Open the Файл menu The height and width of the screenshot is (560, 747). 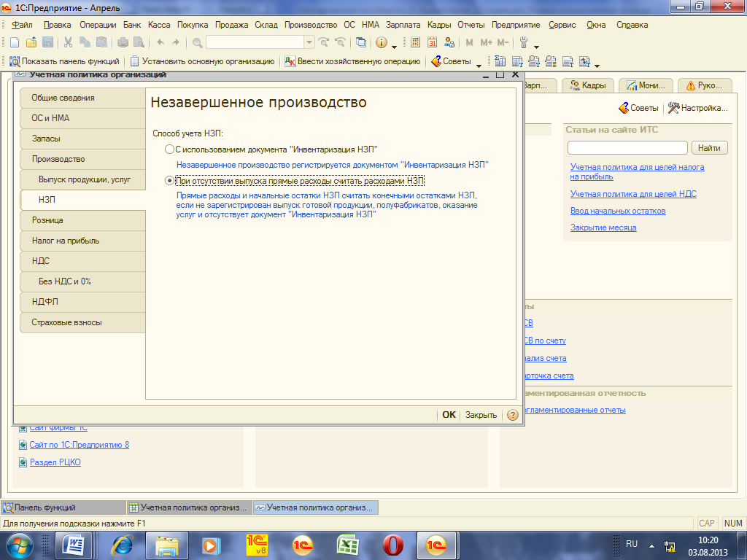point(22,25)
